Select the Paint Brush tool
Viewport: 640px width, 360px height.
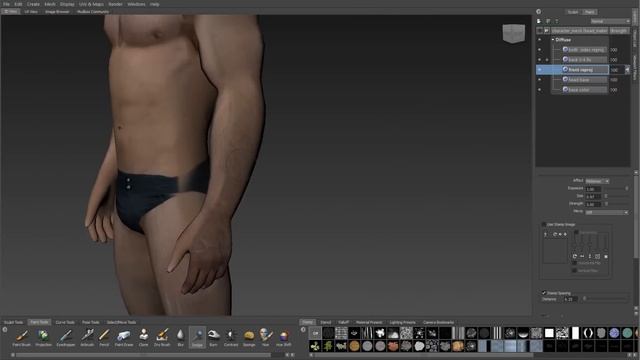tap(22, 337)
